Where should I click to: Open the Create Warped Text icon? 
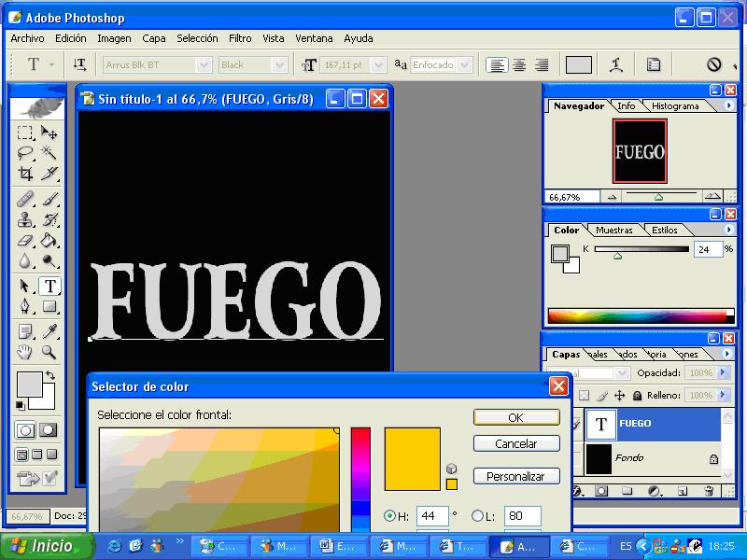coord(616,64)
